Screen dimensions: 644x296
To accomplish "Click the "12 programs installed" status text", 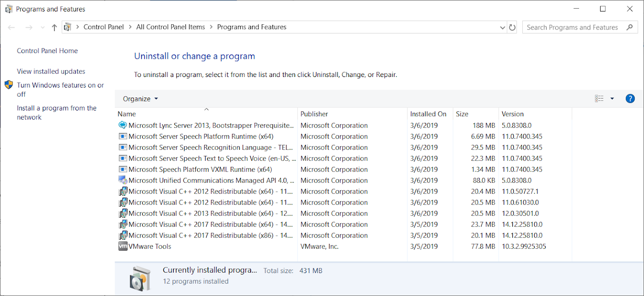I will tap(196, 281).
